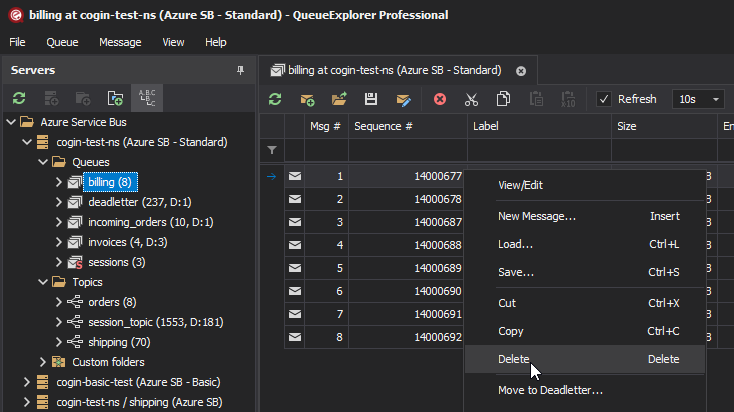Choose Save... from context menu
The width and height of the screenshot is (734, 412).
(584, 272)
